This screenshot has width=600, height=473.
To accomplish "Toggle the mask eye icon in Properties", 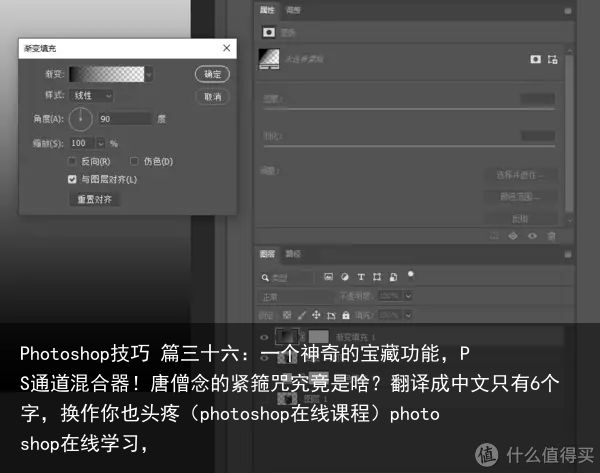I will pos(532,236).
